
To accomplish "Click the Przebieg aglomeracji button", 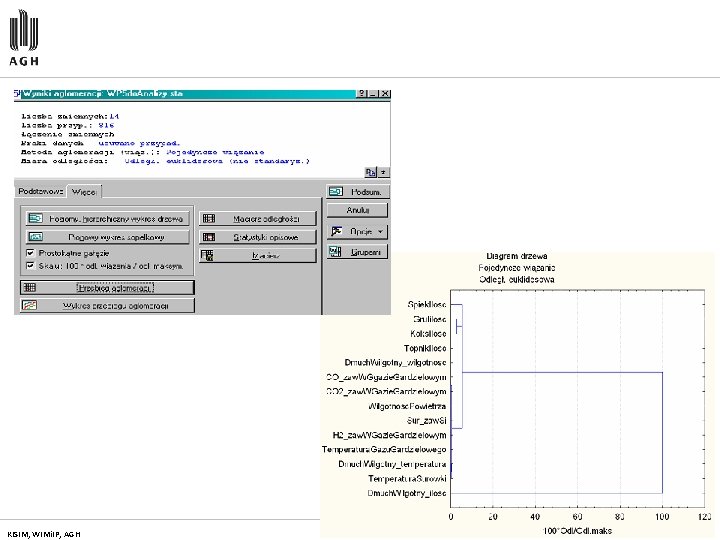I will tap(107, 287).
